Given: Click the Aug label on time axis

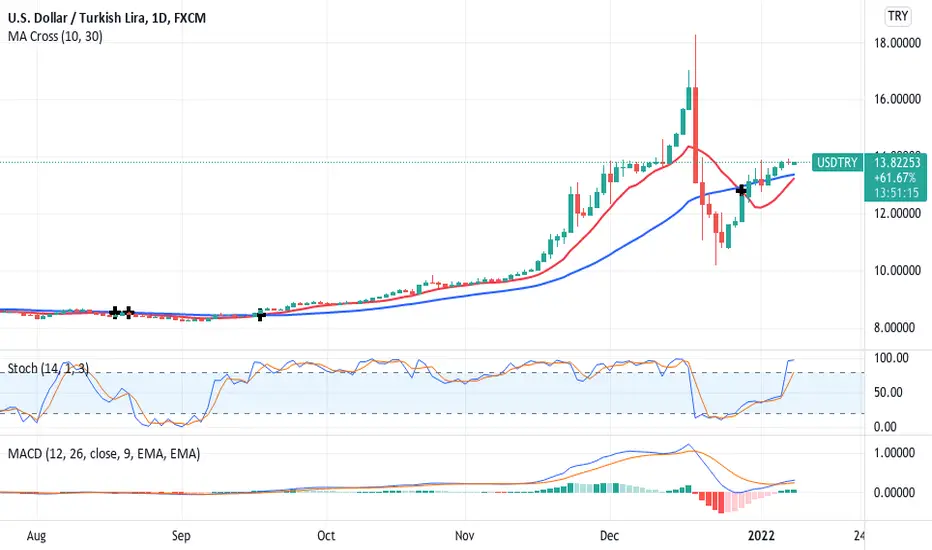Looking at the screenshot, I should pyautogui.click(x=36, y=536).
